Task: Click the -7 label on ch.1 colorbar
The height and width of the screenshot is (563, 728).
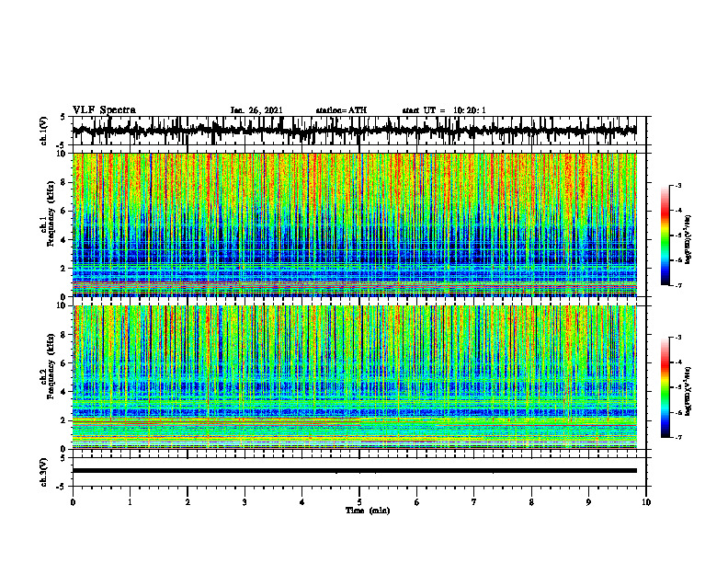Action: 677,285
